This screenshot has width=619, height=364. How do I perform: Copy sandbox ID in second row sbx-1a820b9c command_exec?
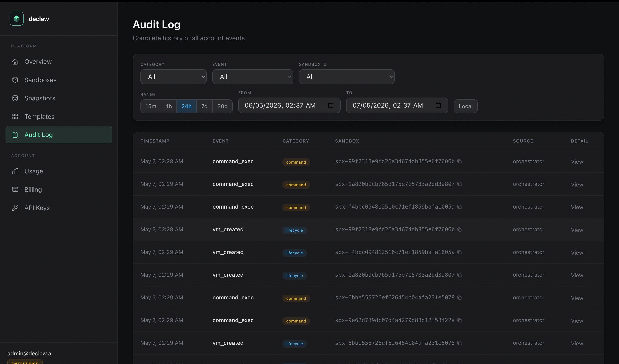tap(460, 184)
